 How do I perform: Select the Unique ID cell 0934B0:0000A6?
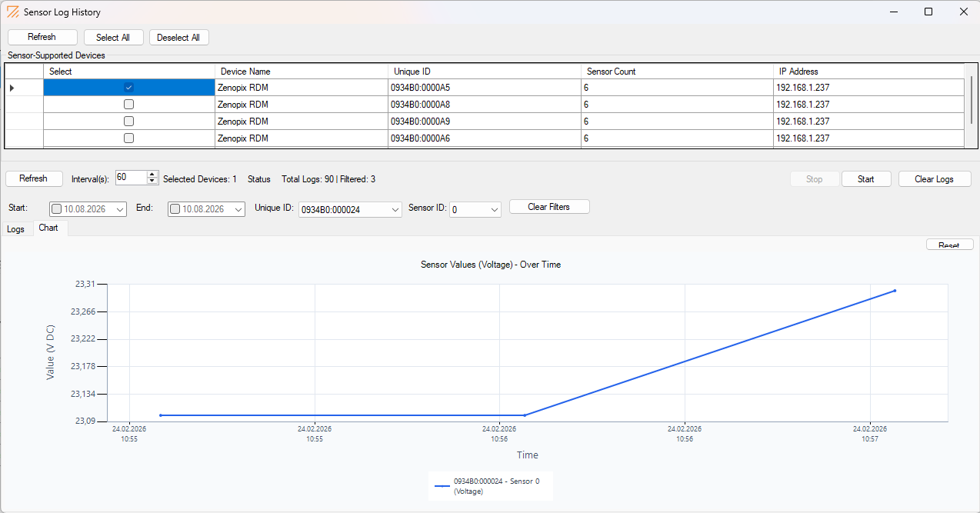485,138
